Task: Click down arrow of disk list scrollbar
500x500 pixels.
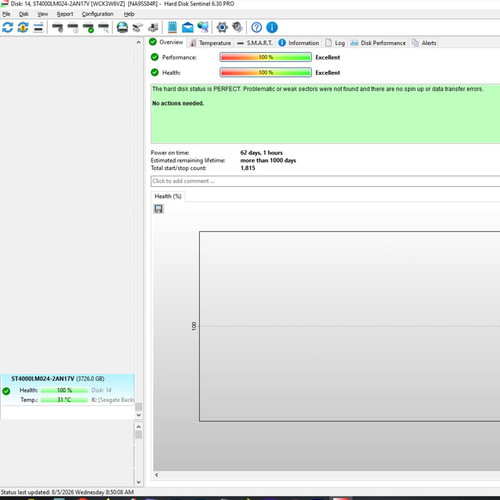Action: [x=139, y=415]
